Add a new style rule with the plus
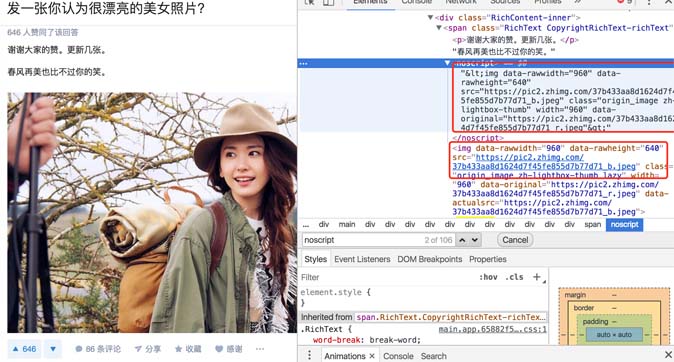The height and width of the screenshot is (362, 674). [536, 277]
